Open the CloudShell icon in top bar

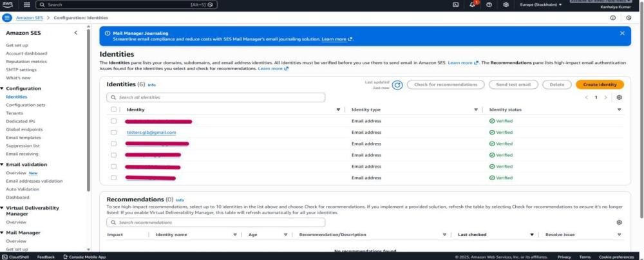456,5
